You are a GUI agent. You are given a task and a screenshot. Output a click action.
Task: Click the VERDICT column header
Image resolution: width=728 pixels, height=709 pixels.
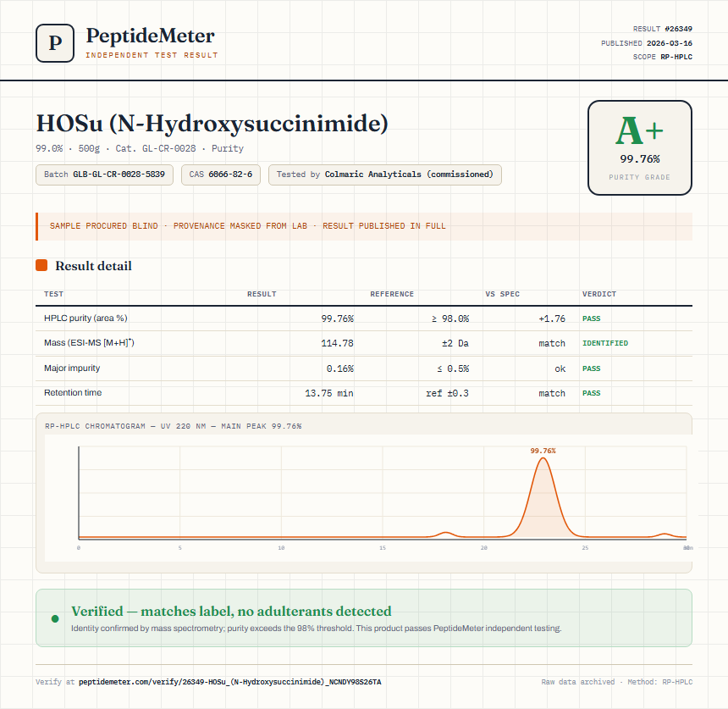coord(599,294)
